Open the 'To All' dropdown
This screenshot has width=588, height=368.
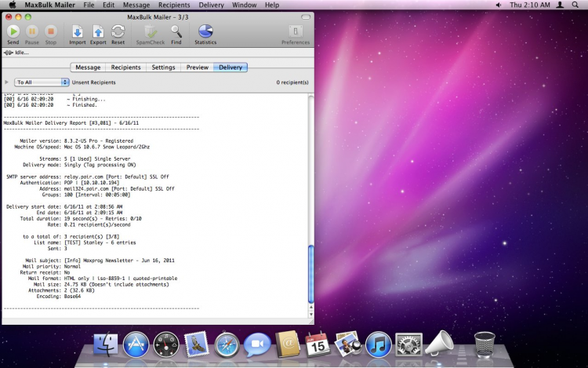point(42,82)
